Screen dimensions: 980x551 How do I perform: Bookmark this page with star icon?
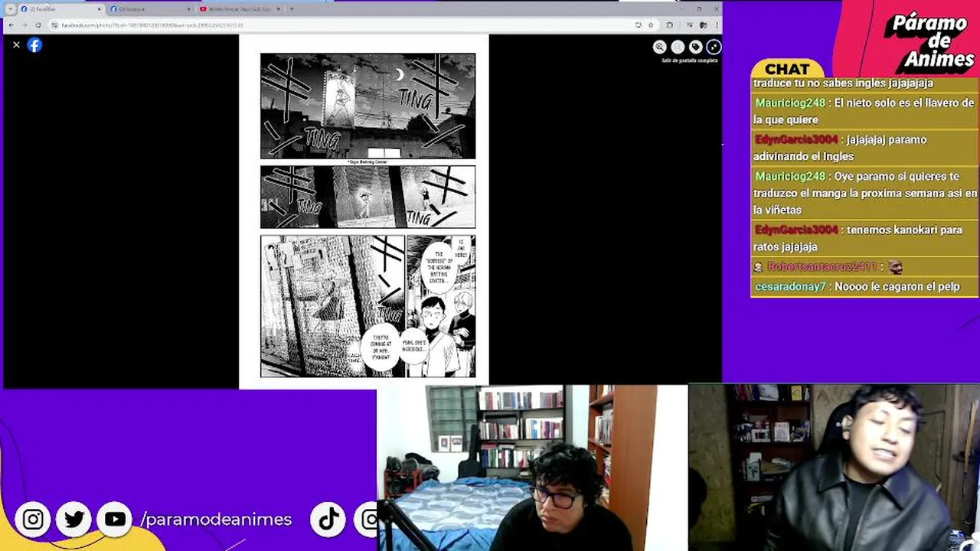pos(651,25)
